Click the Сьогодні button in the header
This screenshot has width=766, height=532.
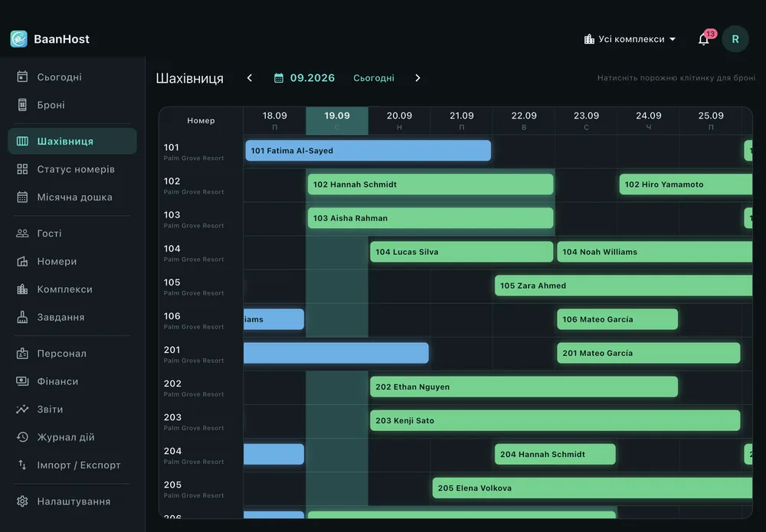[374, 78]
